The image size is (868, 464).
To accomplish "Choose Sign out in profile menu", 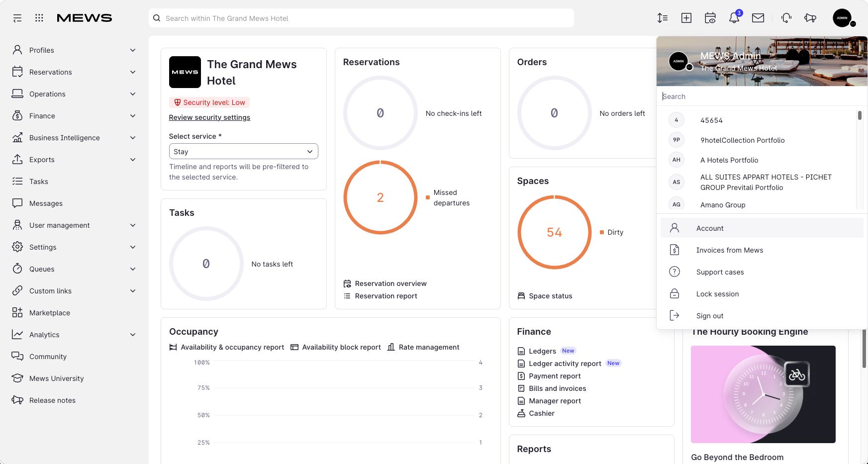I will point(762,316).
